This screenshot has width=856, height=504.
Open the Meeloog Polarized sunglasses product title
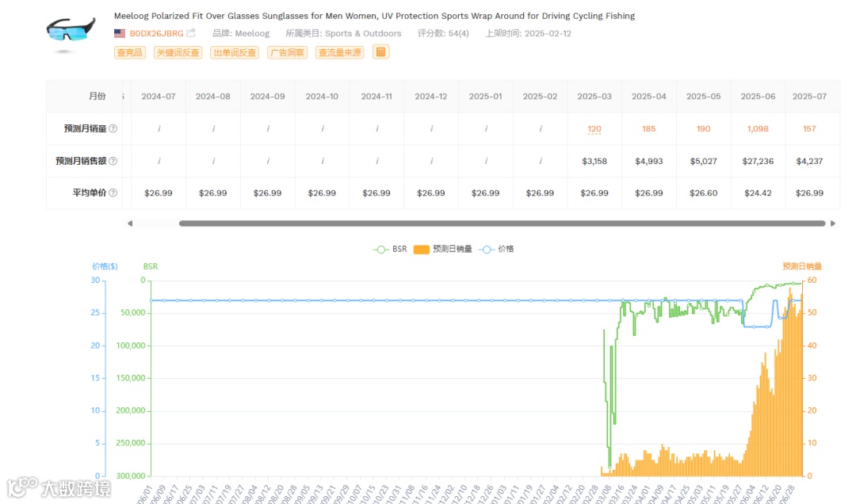click(x=374, y=16)
